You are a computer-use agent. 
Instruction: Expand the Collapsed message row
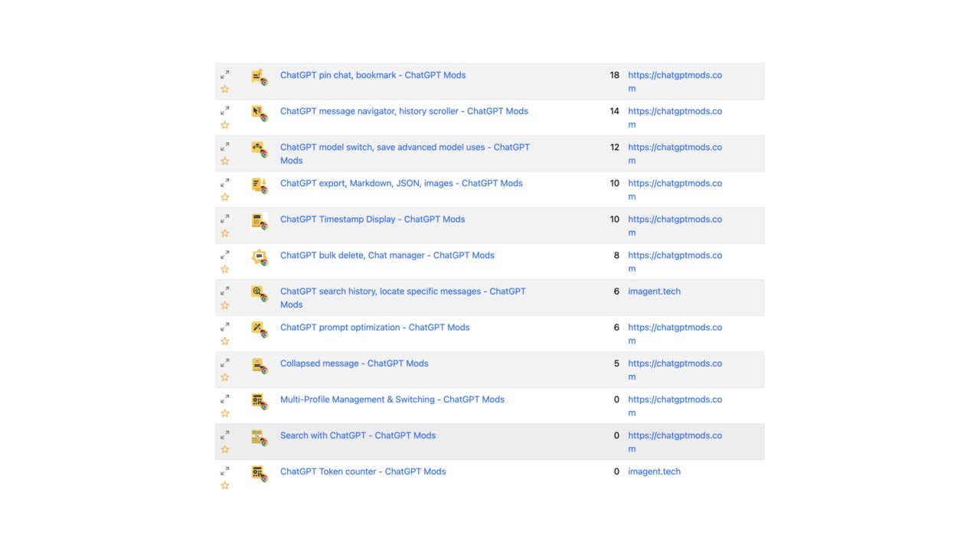pos(225,363)
